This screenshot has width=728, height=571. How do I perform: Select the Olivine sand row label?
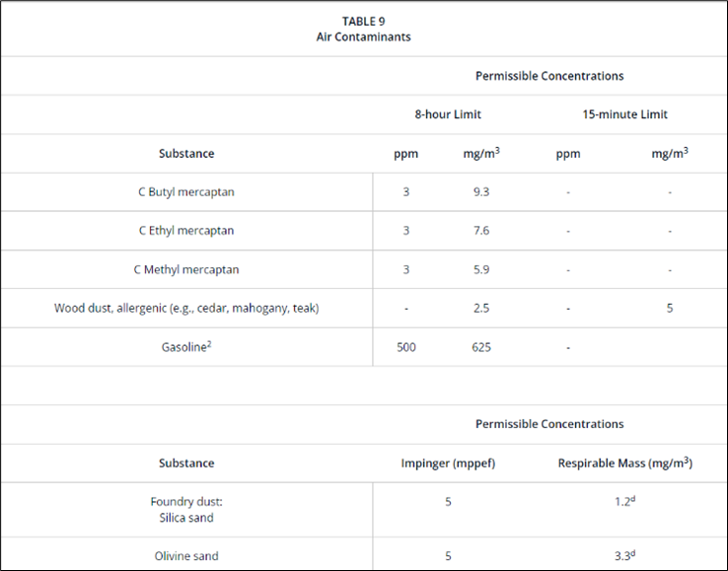186,556
